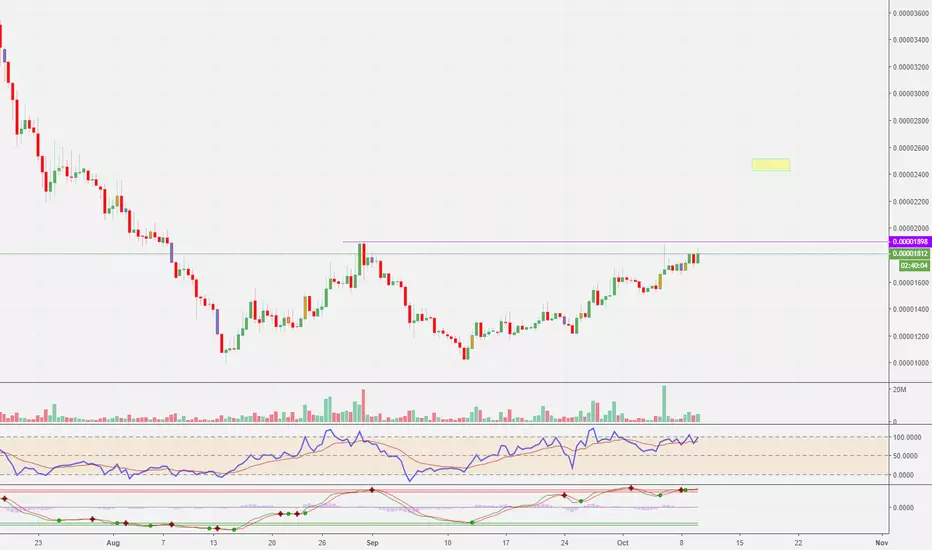932x550 pixels.
Task: Select the yellow target rectangle on the chart
Action: (771, 165)
